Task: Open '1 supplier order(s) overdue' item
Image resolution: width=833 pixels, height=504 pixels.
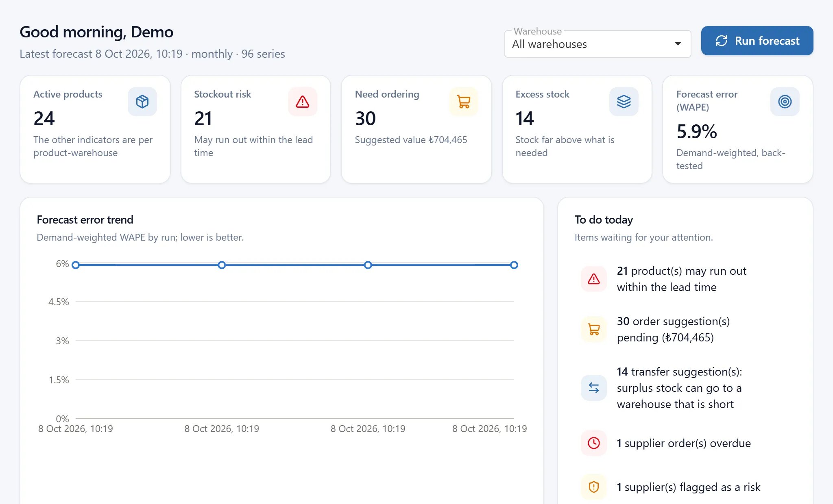Action: [x=685, y=443]
